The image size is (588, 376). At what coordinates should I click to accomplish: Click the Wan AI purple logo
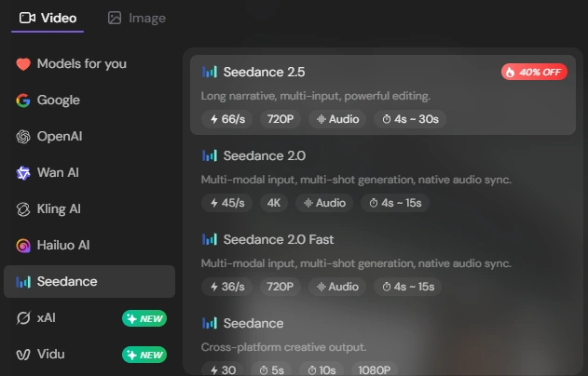click(23, 173)
